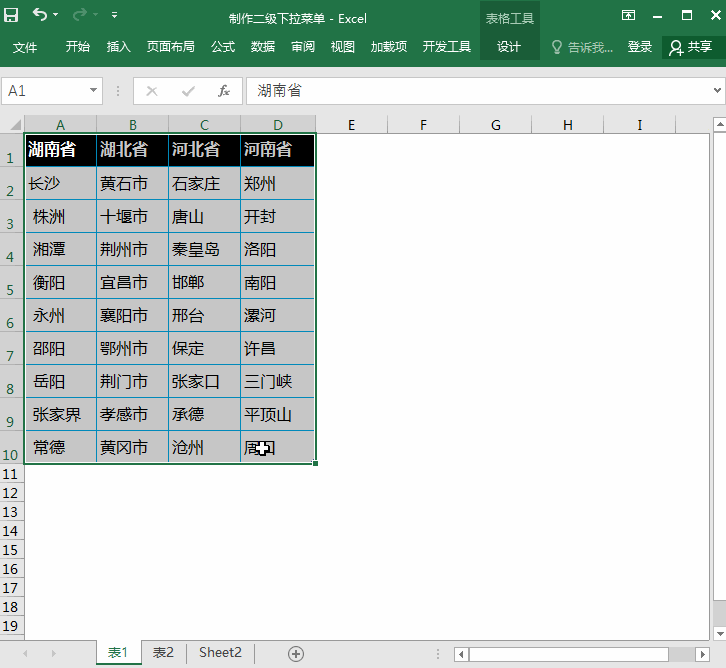The width and height of the screenshot is (726, 668).
Task: Click the Save icon in quick access toolbar
Action: [13, 16]
